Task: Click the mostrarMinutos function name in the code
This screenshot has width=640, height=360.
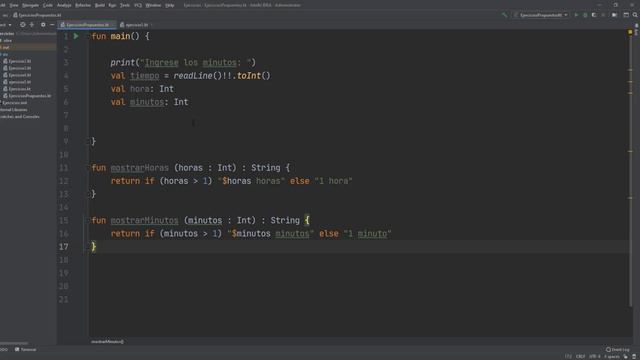Action: 144,220
